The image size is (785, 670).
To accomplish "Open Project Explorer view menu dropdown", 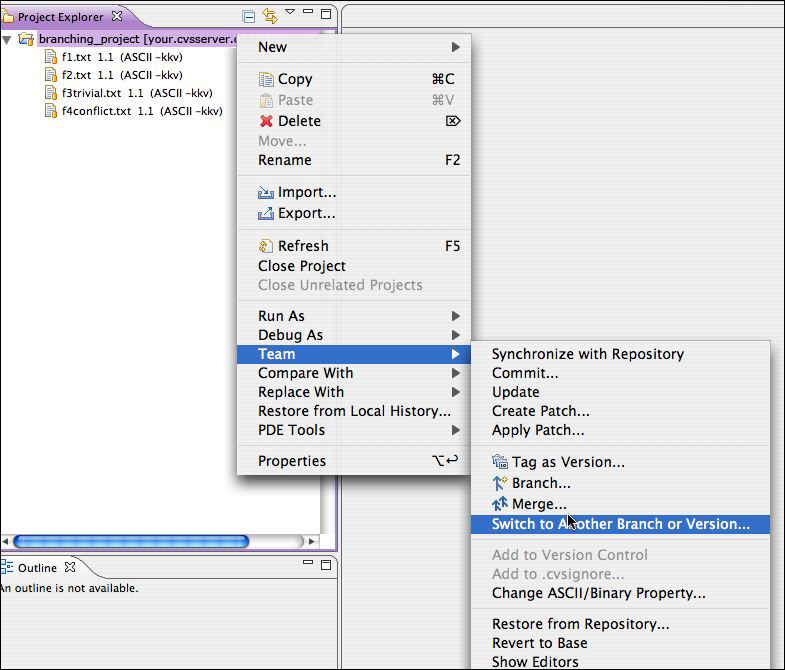I will [x=290, y=13].
